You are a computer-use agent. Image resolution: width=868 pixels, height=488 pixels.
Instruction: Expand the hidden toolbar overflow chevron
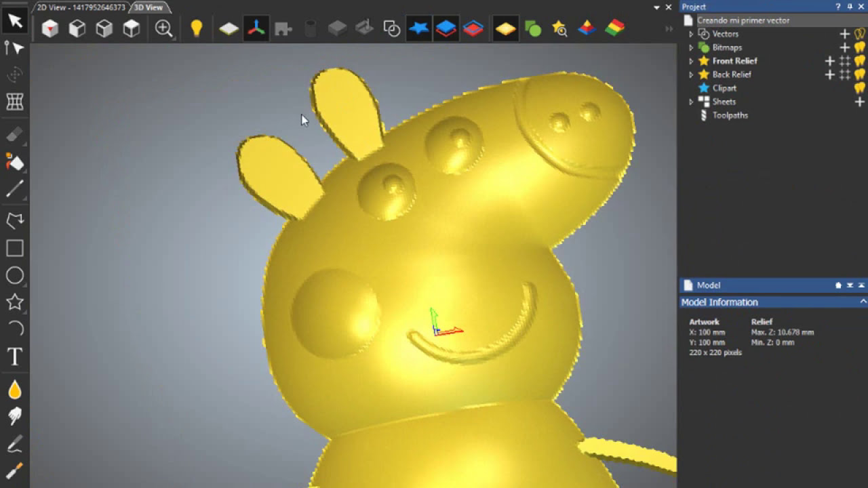click(669, 29)
